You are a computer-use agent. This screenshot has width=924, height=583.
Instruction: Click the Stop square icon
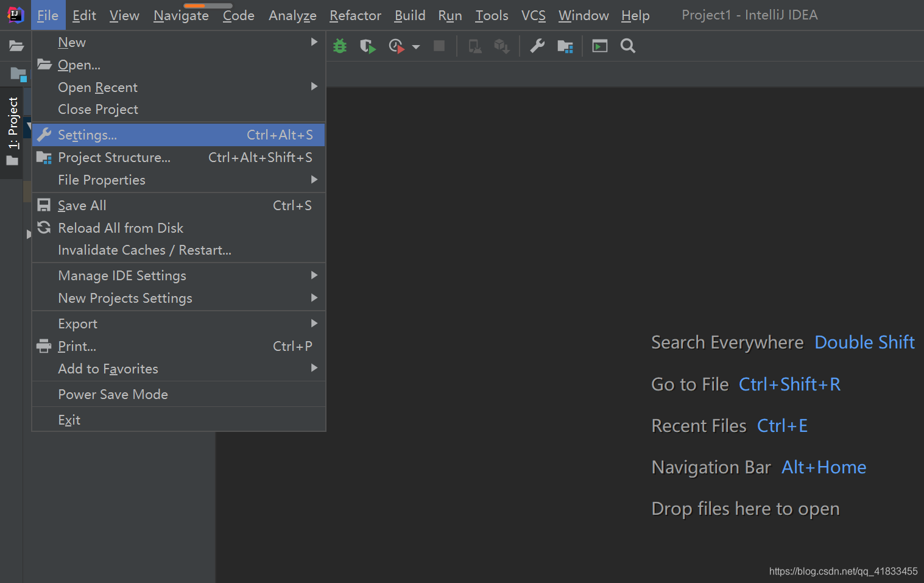[439, 46]
